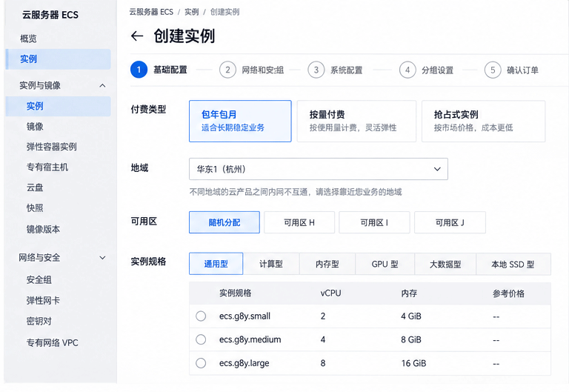
Task: Open the 地域 region dropdown
Action: (x=319, y=169)
